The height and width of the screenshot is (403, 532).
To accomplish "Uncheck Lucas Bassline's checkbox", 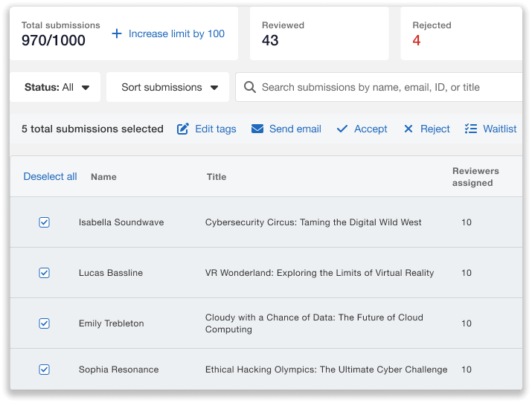I will [44, 273].
